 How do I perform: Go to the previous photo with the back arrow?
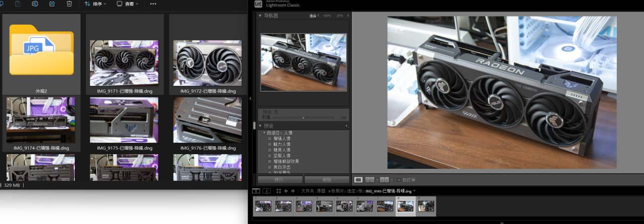pos(286,191)
